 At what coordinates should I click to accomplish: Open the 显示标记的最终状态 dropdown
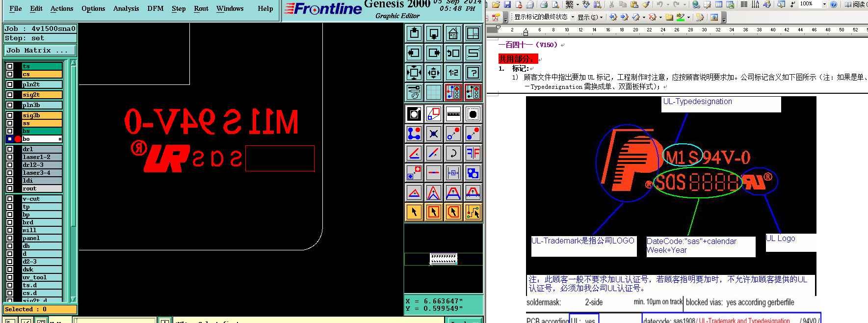(x=573, y=17)
